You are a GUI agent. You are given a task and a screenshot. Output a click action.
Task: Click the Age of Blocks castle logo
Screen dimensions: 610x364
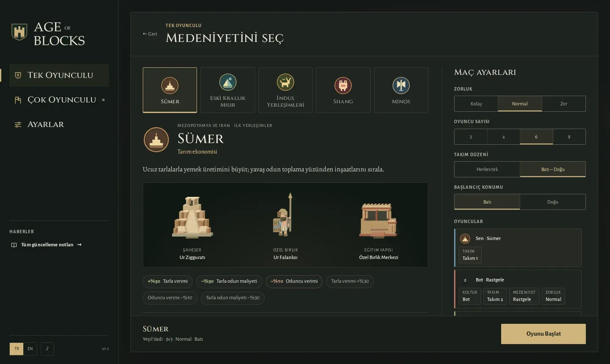pos(19,32)
